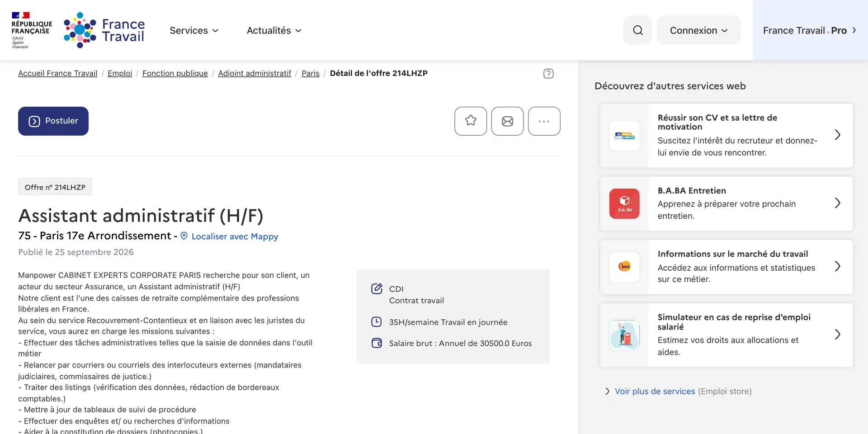Screen dimensions: 868x434
Task: Add offer to favorites with star icon
Action: pyautogui.click(x=471, y=121)
